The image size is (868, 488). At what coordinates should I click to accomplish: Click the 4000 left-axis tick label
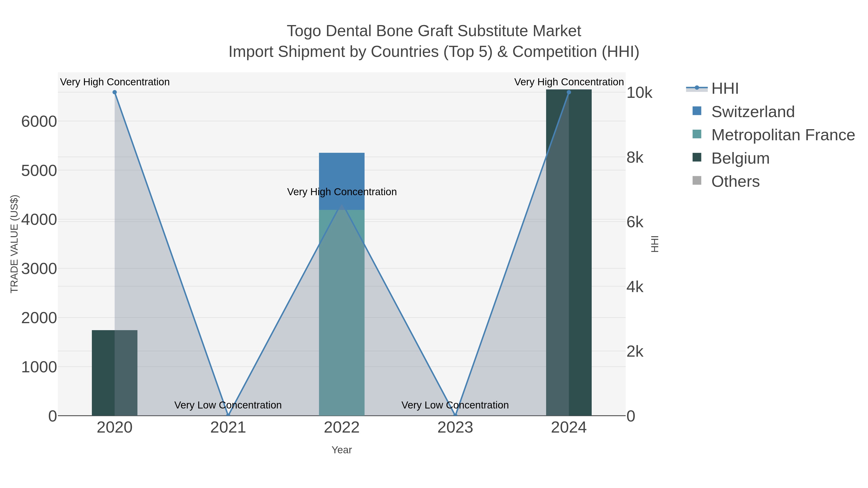click(39, 220)
